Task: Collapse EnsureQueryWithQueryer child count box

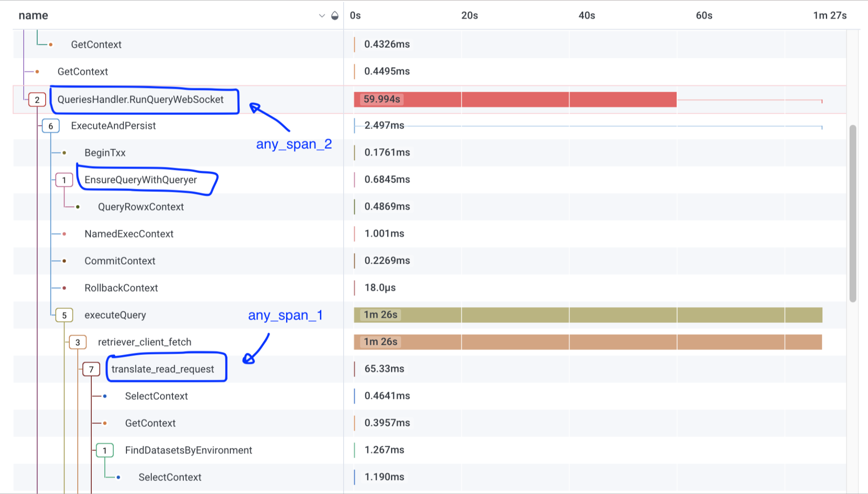Action: tap(64, 180)
